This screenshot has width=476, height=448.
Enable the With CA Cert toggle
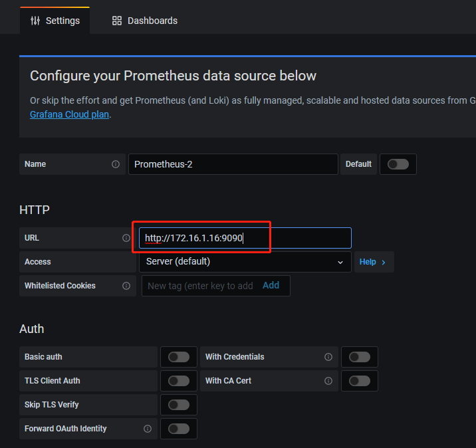tap(359, 381)
